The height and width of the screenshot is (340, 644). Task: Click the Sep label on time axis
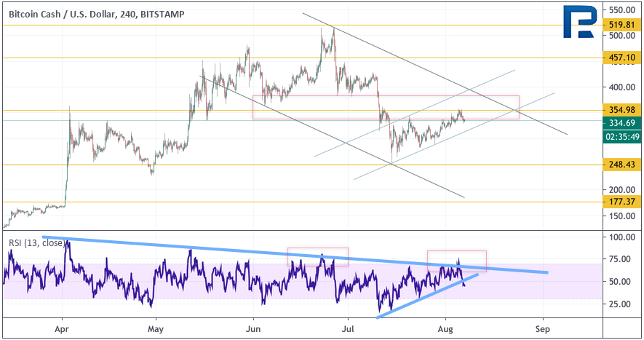543,329
